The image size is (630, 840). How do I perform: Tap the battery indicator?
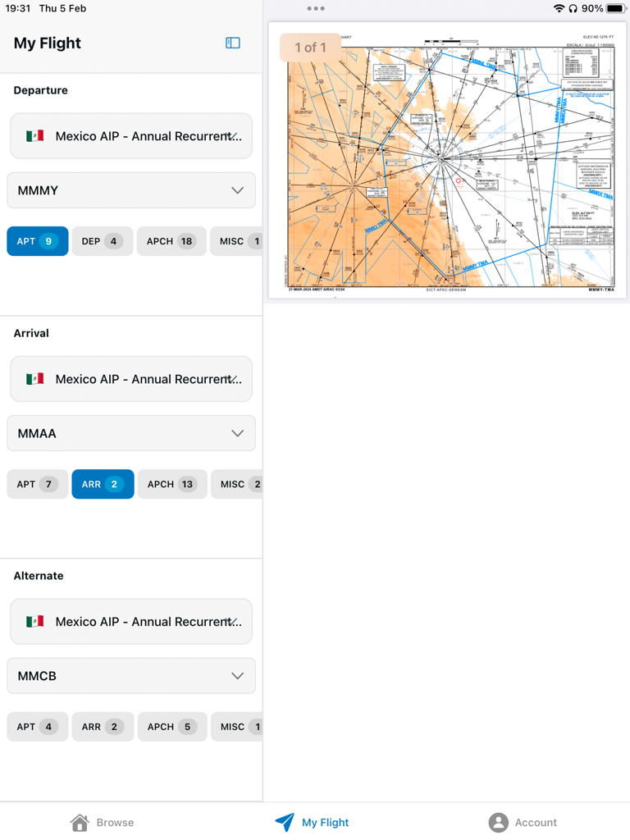tap(616, 8)
